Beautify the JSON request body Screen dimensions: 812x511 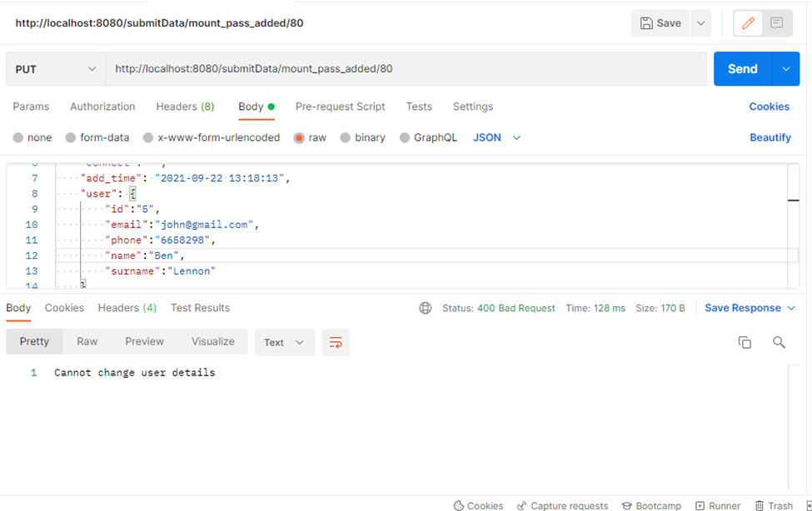(x=770, y=137)
